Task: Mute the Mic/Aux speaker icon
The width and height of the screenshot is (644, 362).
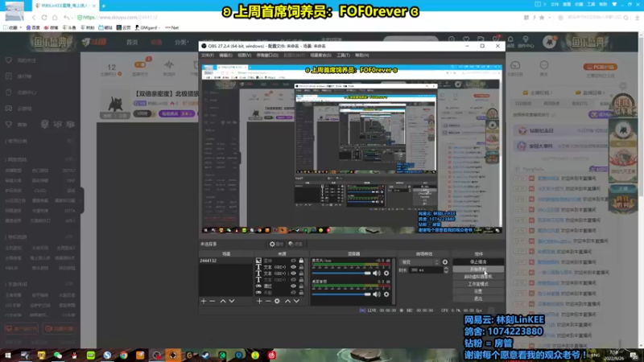Action: [377, 273]
